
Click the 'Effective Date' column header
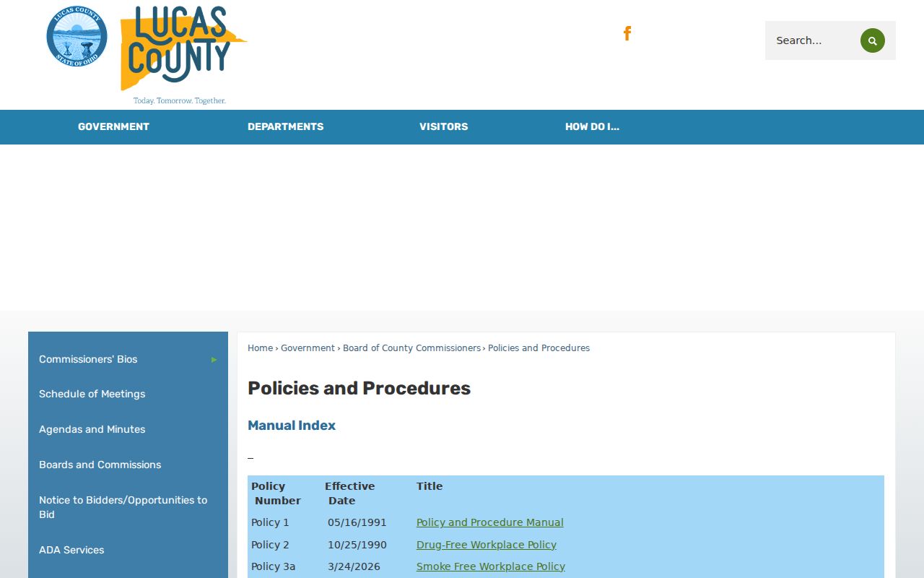(x=349, y=493)
